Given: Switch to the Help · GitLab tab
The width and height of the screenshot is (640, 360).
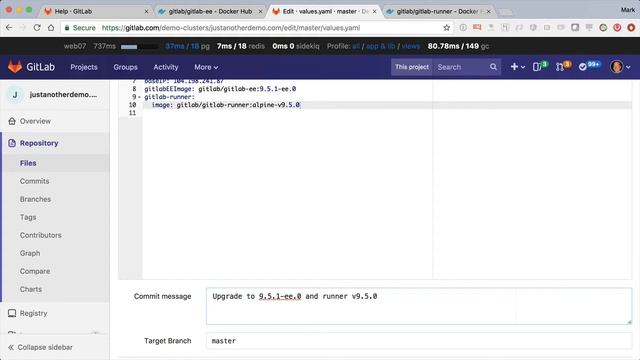Looking at the screenshot, I should (x=96, y=11).
